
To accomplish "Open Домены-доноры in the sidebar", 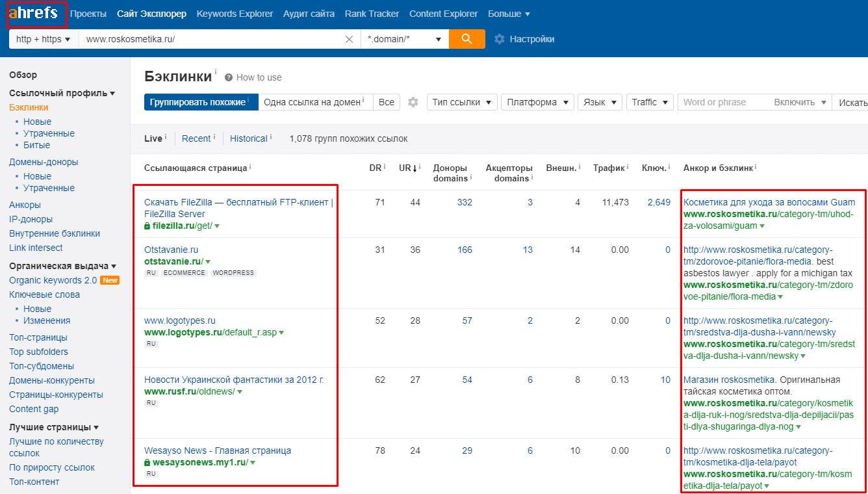I will pyautogui.click(x=44, y=162).
